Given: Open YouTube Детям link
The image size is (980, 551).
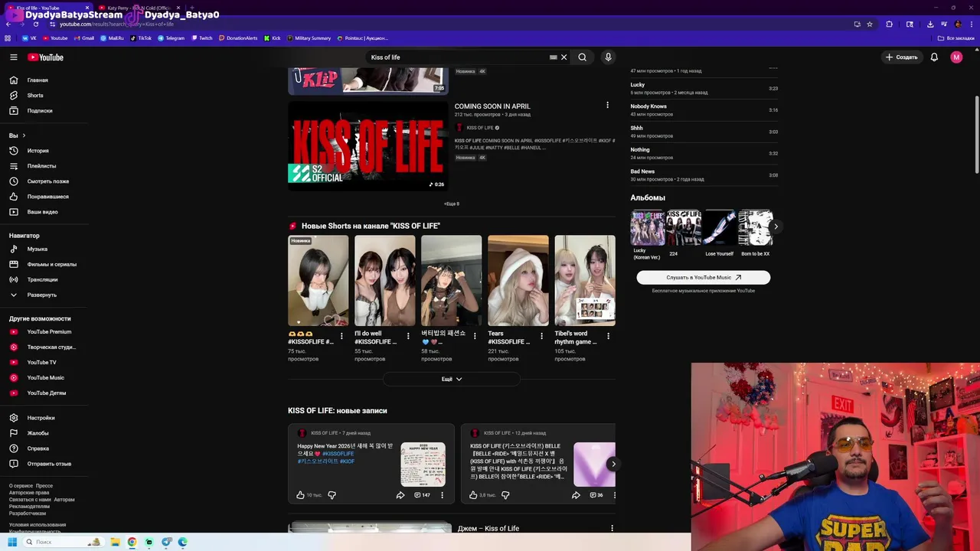Looking at the screenshot, I should (43, 393).
